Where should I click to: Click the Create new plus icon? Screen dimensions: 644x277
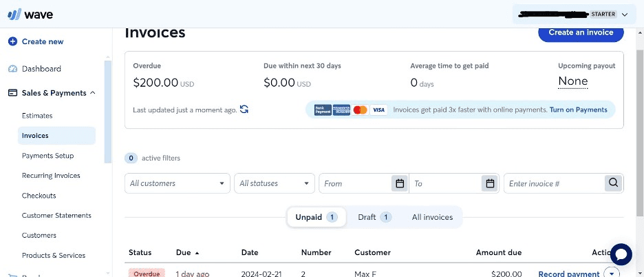pyautogui.click(x=12, y=41)
